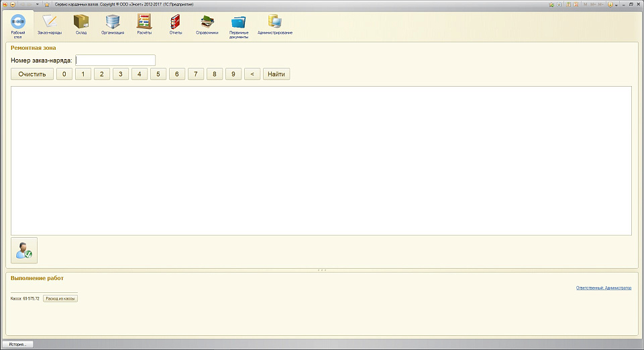
Task: Open the Склад warehouse section
Action: 81,24
